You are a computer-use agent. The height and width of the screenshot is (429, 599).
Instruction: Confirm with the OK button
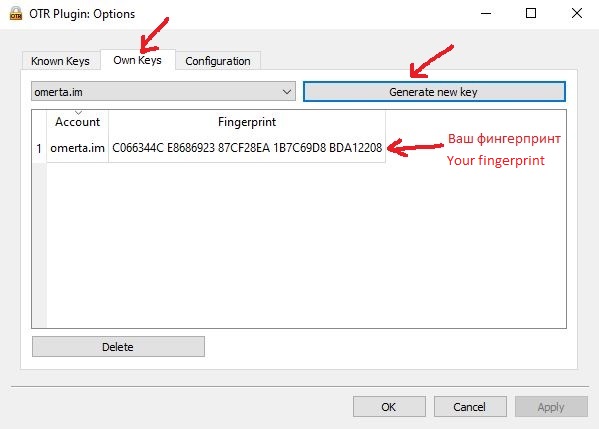pyautogui.click(x=389, y=406)
